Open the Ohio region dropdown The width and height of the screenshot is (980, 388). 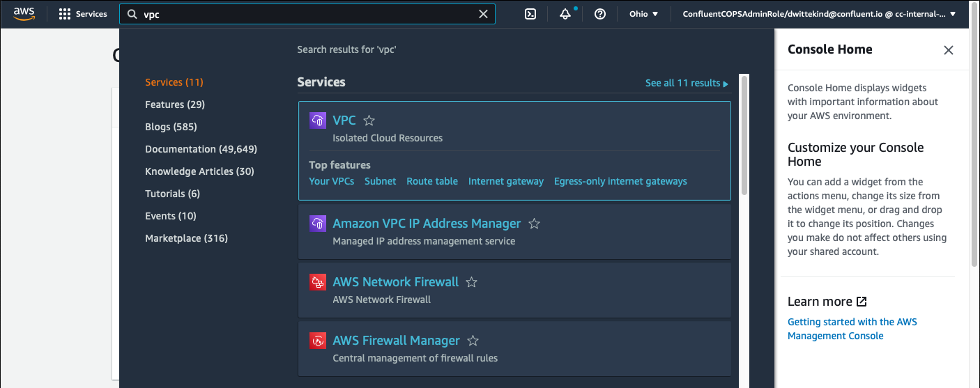coord(643,14)
